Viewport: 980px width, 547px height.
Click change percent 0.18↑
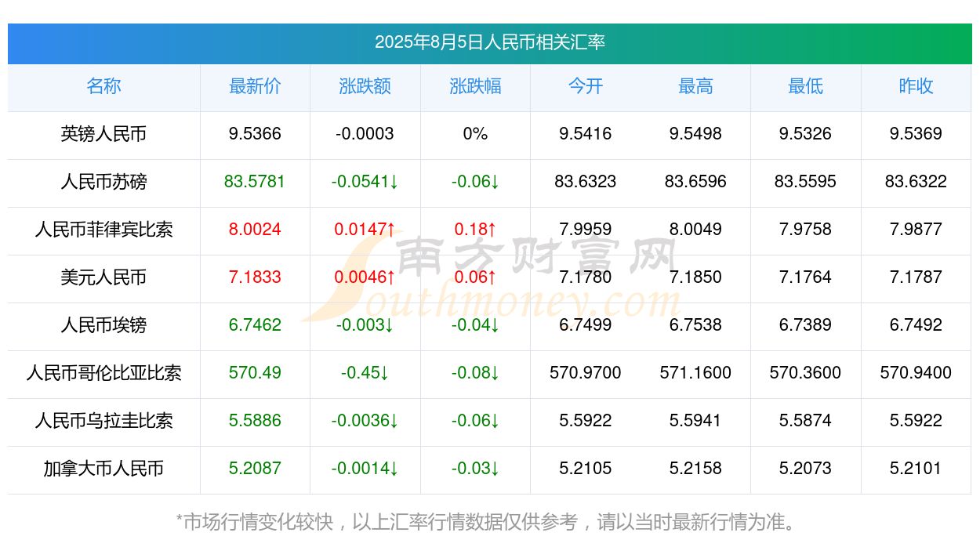[x=475, y=230]
